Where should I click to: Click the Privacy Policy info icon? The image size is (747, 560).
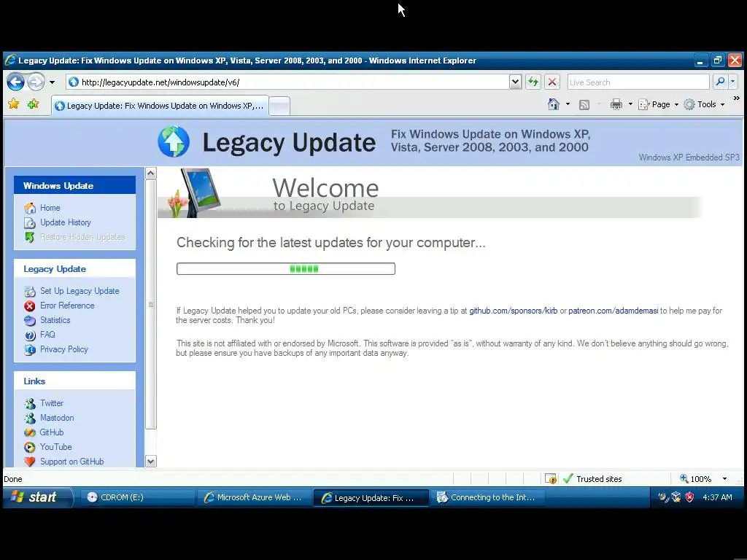pos(29,350)
